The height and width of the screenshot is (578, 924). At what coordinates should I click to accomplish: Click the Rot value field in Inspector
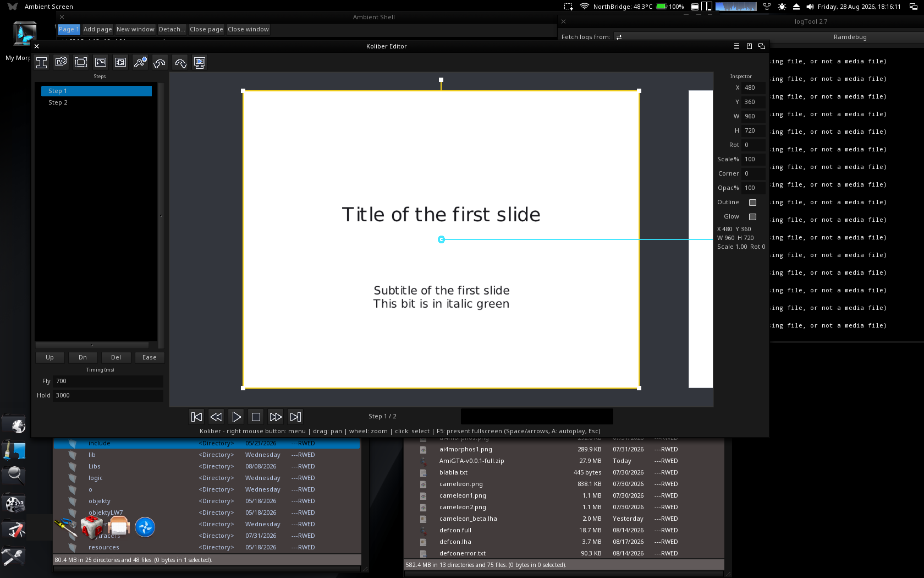pyautogui.click(x=753, y=145)
